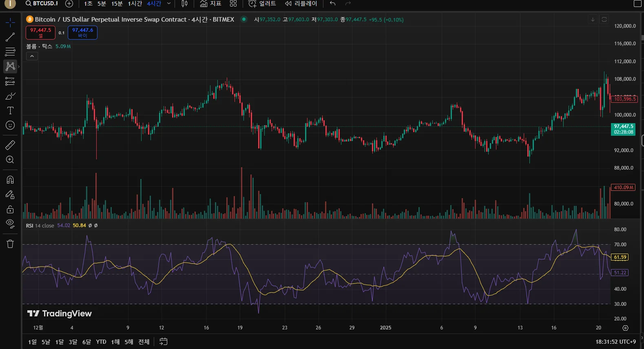The image size is (644, 349).
Task: Activate the zoom-in magnifier tool
Action: click(x=10, y=159)
